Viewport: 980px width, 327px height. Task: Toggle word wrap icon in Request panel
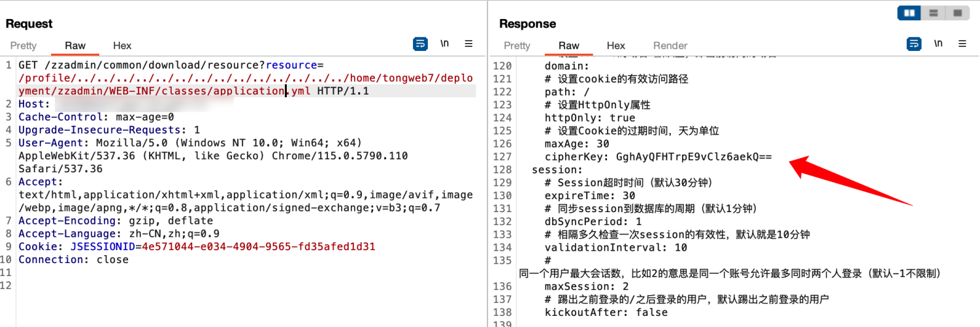420,44
